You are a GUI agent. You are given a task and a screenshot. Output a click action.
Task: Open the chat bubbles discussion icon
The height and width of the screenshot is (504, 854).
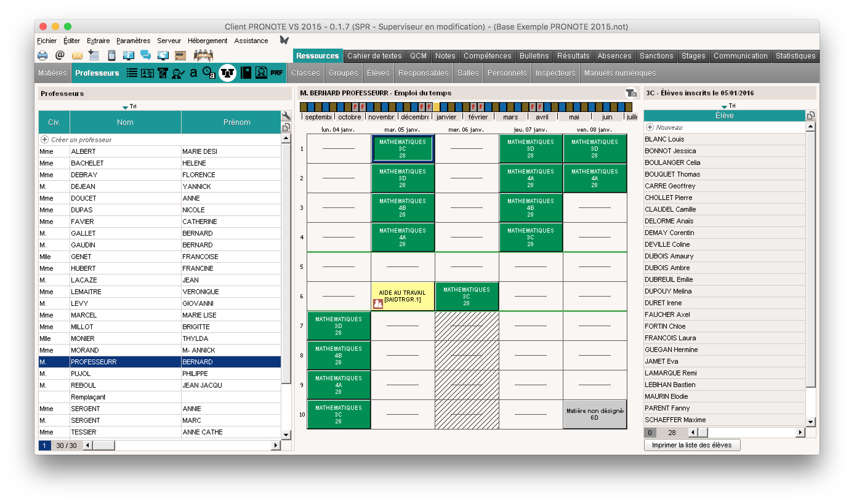point(145,55)
